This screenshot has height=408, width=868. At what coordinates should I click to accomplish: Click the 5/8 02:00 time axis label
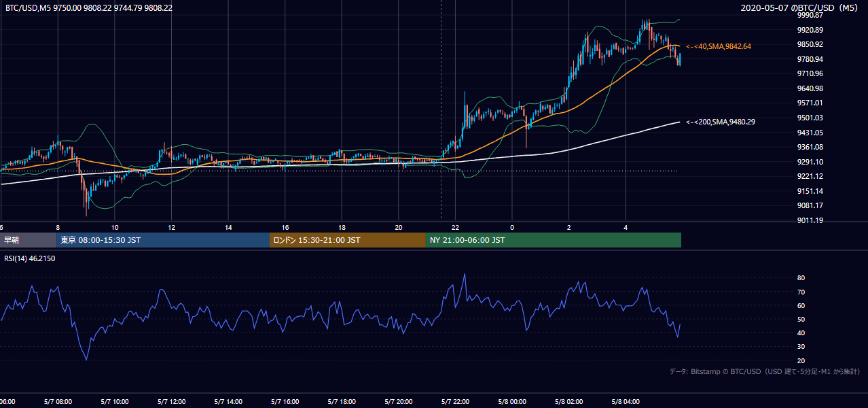[569, 402]
